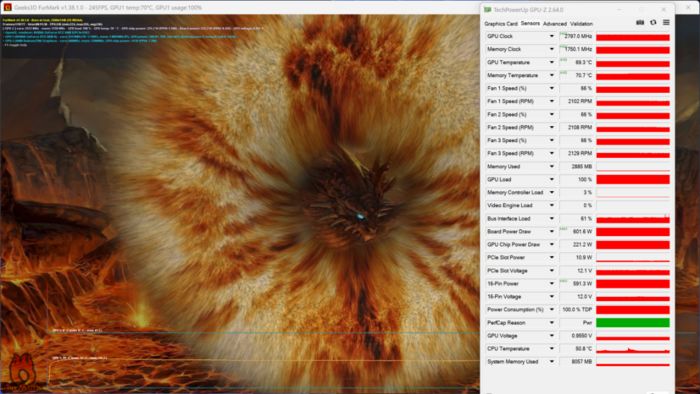Open the GPU-Z hamburger menu icon
The height and width of the screenshot is (394, 700).
click(x=666, y=22)
